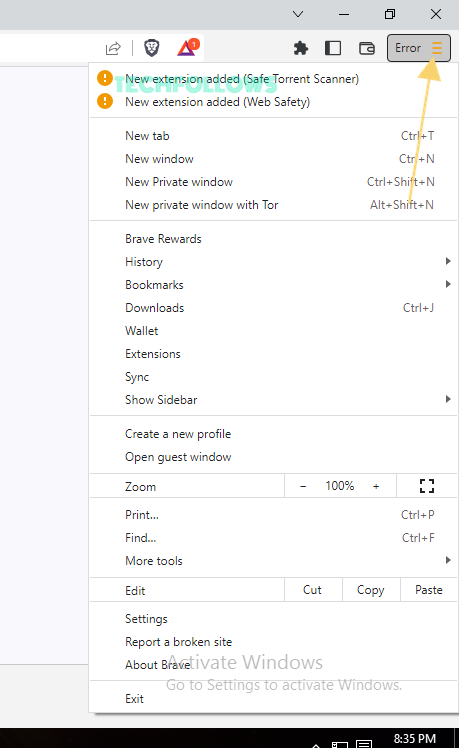
Task: Click the Copy edit button
Action: 371,590
